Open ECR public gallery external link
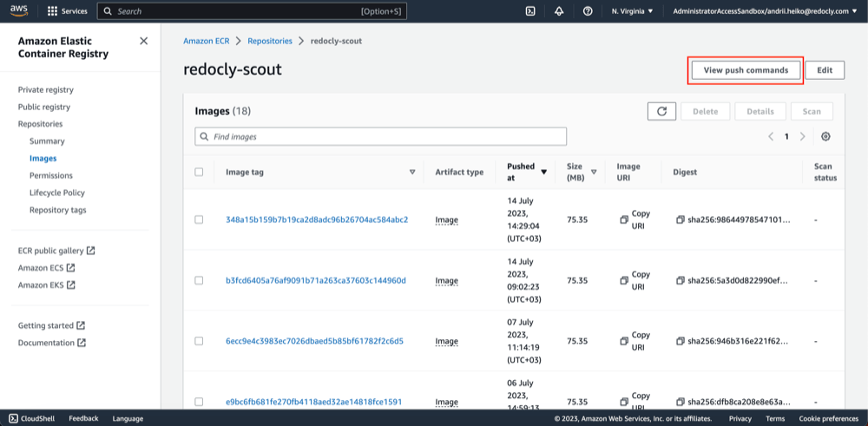 pyautogui.click(x=56, y=251)
